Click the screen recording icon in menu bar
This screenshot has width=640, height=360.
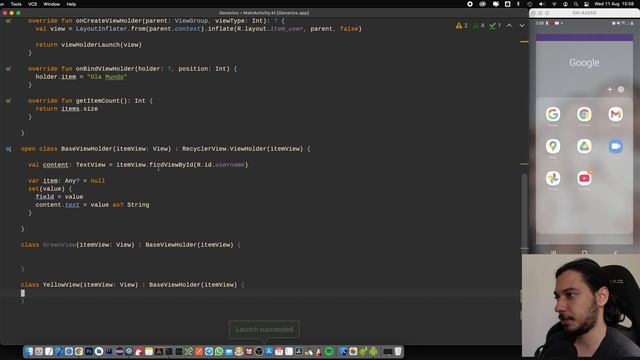470,4
